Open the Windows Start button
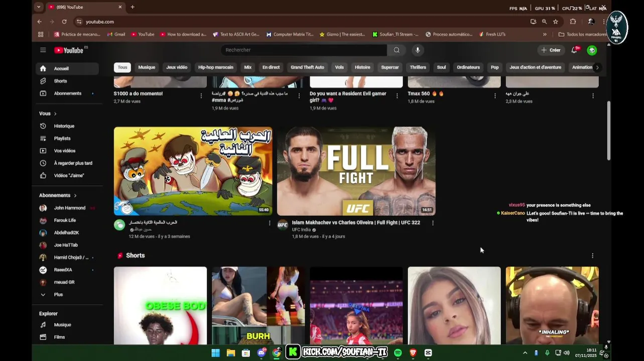The width and height of the screenshot is (644, 361). tap(215, 353)
